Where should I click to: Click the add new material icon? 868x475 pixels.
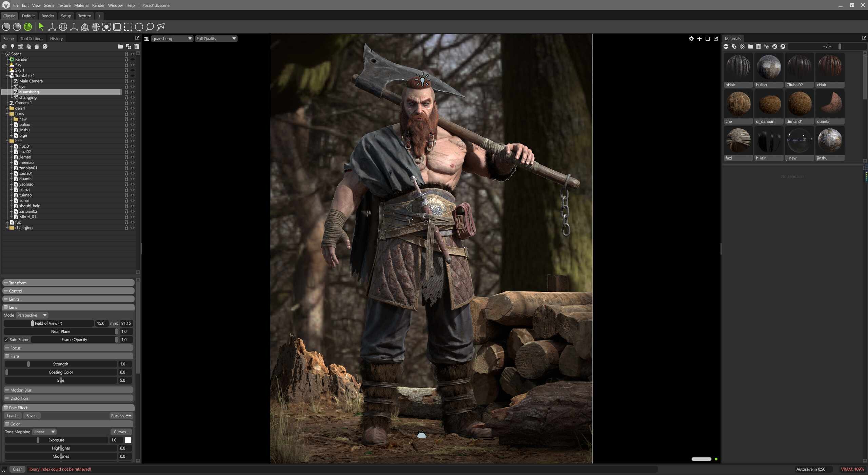726,46
